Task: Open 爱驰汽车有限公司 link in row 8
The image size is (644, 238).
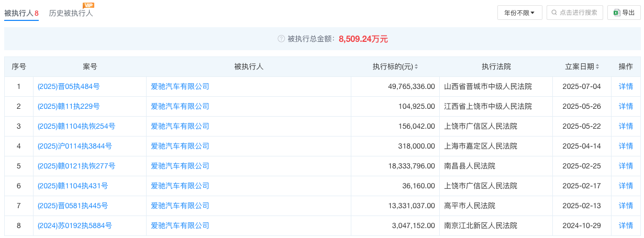Action: coord(180,225)
